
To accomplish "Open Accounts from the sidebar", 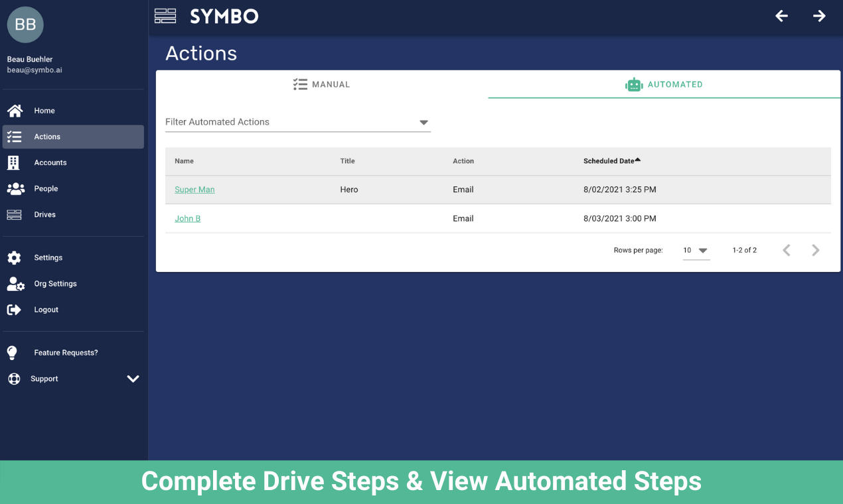I will click(x=73, y=162).
